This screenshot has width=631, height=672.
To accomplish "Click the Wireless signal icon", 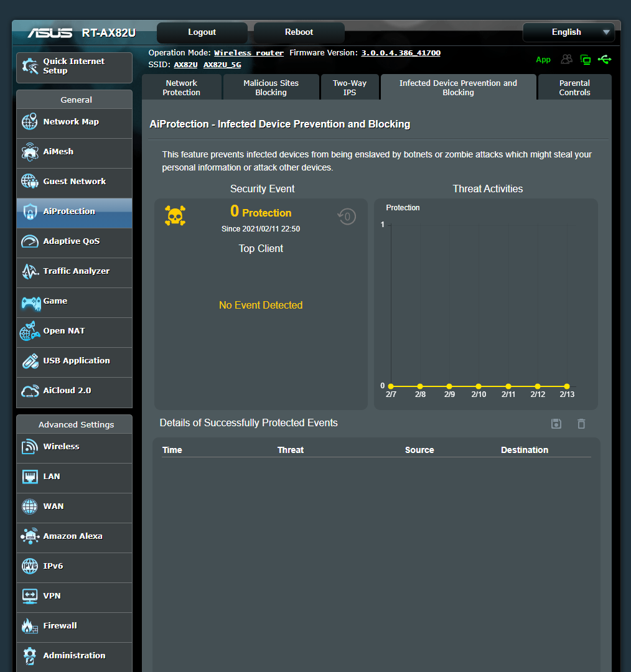I will tap(30, 447).
